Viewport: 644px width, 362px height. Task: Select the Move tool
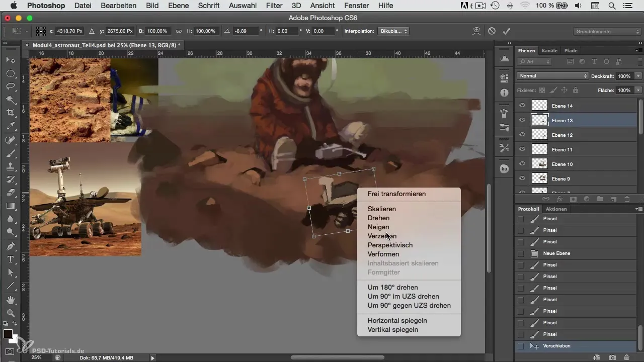(x=10, y=60)
